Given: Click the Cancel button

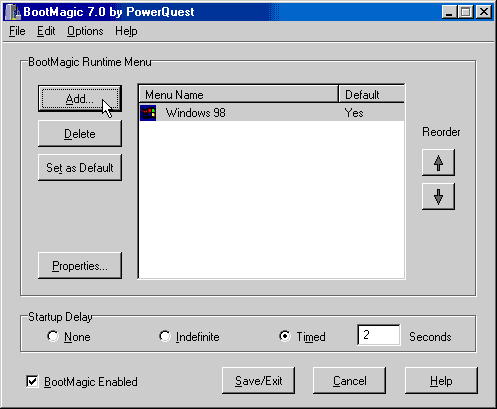Looking at the screenshot, I should [349, 380].
